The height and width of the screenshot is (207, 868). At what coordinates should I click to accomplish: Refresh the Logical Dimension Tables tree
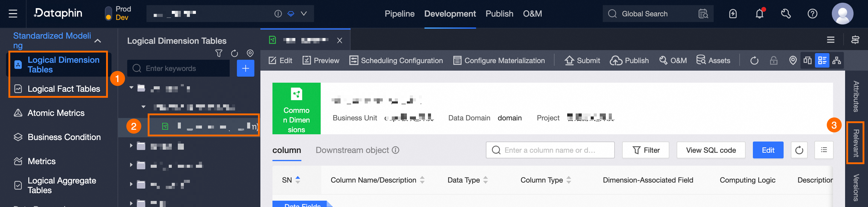click(x=234, y=53)
